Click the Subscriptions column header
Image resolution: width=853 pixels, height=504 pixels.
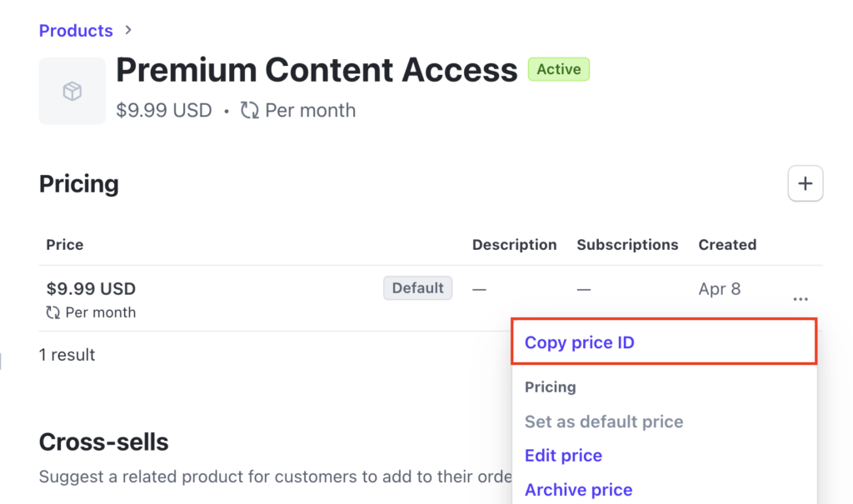coord(627,244)
